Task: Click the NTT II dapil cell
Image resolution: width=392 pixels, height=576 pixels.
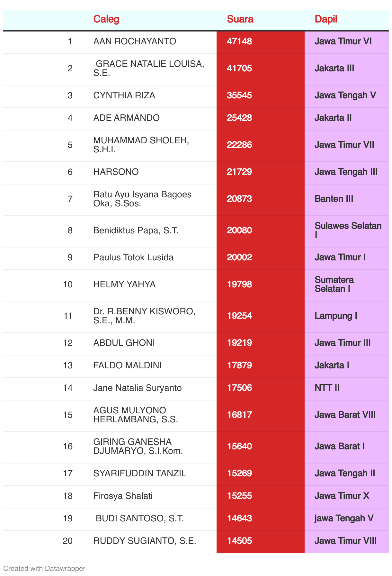Action: click(327, 388)
